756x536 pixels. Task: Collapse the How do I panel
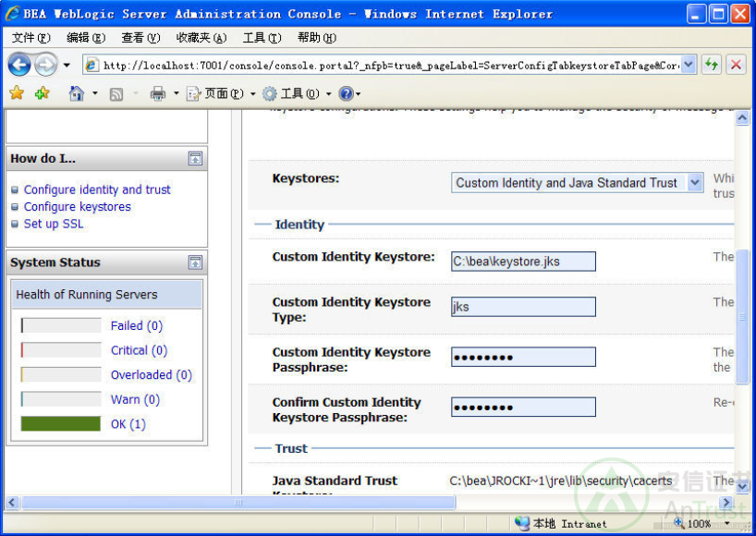coord(195,159)
